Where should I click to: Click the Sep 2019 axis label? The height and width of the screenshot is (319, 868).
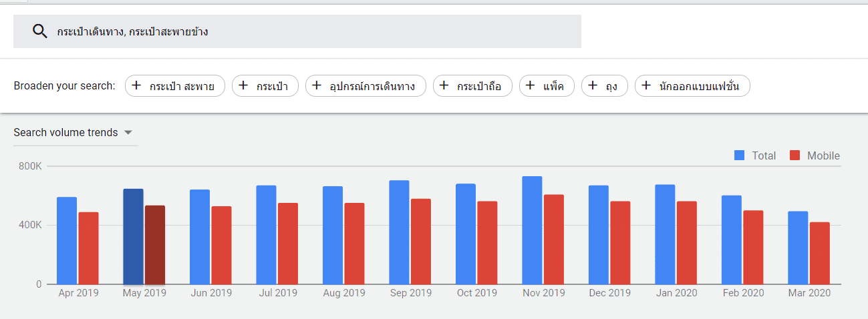point(410,293)
